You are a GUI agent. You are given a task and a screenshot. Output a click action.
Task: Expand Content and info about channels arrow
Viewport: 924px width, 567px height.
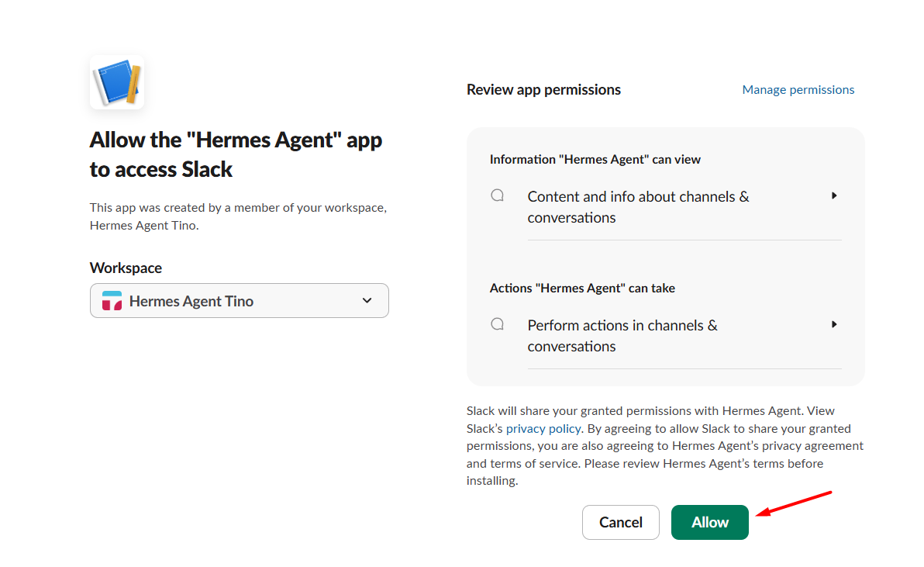pos(834,195)
